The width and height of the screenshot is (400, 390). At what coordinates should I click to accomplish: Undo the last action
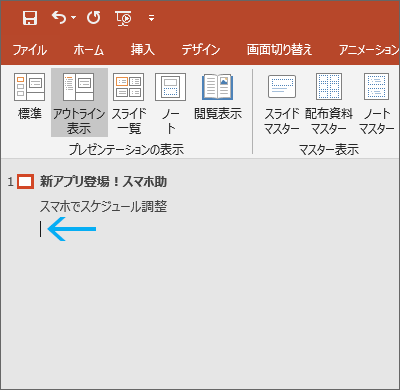pos(60,17)
